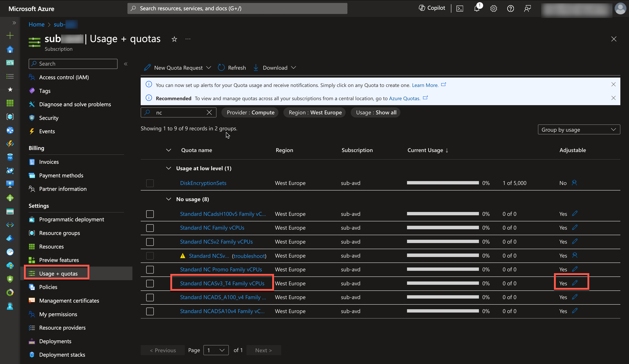Go to Home breadcrumb
Viewport: 629px width, 364px height.
[x=36, y=24]
